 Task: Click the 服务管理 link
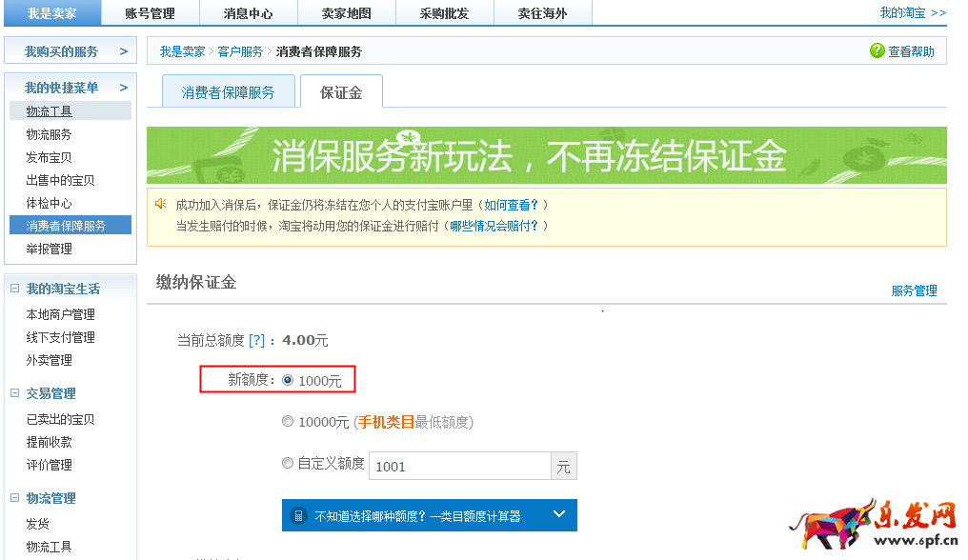914,290
